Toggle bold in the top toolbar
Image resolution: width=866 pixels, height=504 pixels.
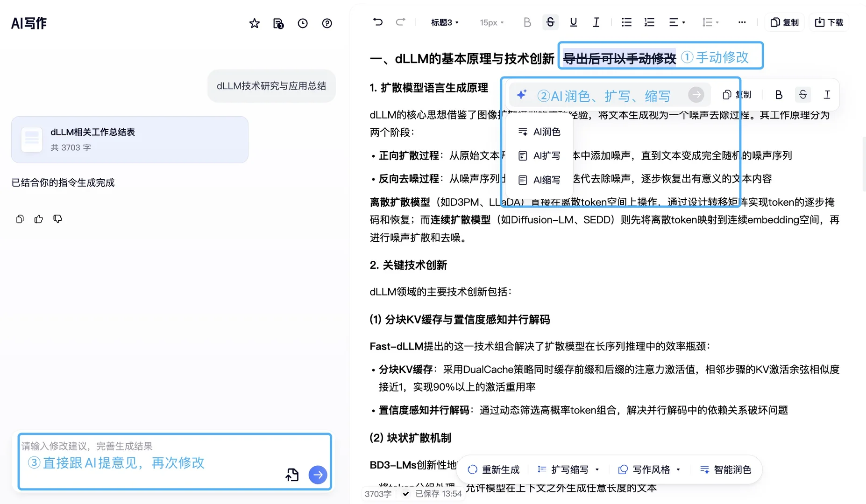tap(527, 22)
